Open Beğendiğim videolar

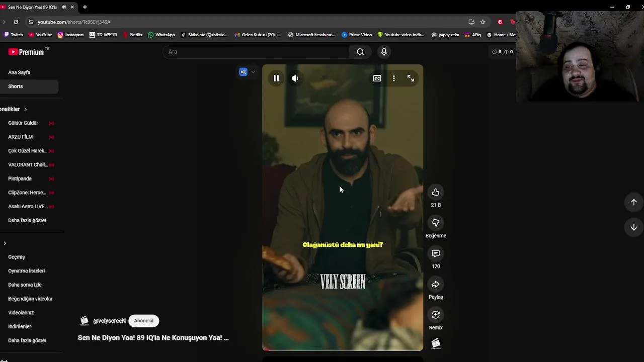point(30,299)
